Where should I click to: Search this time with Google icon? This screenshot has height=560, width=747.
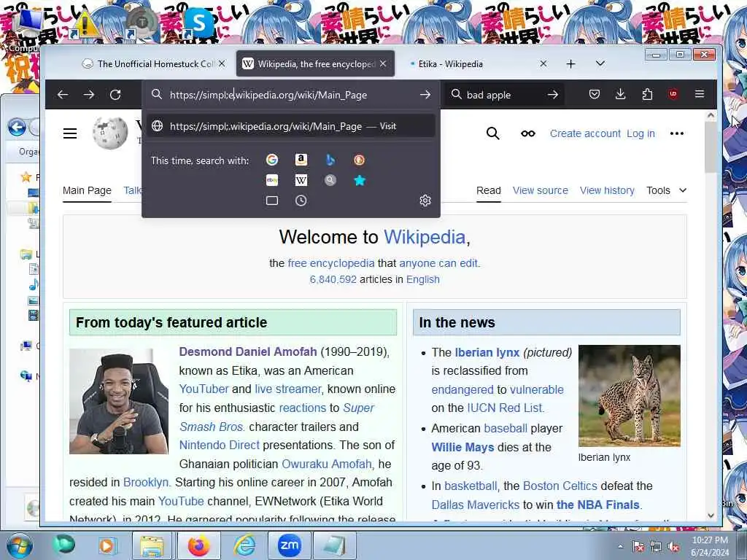(x=272, y=160)
